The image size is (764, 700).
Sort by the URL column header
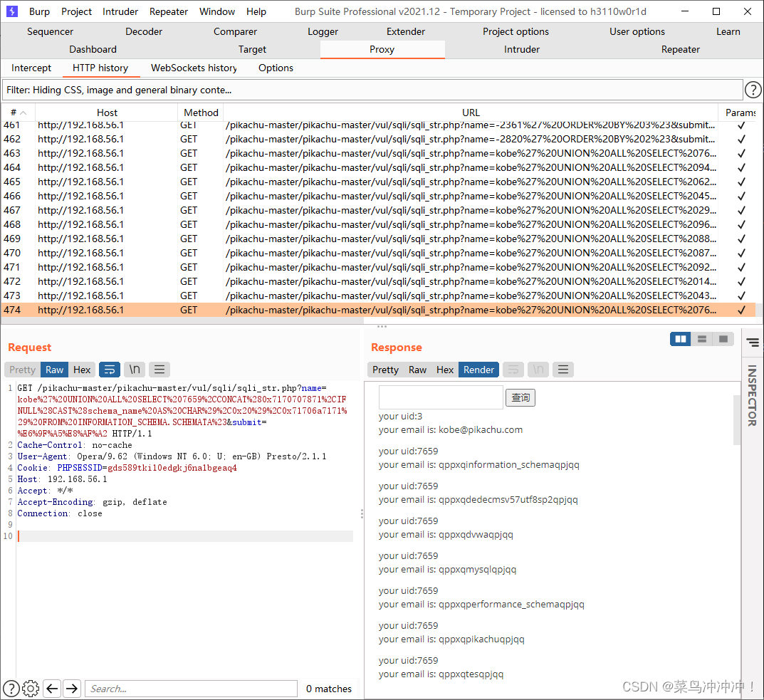point(471,113)
